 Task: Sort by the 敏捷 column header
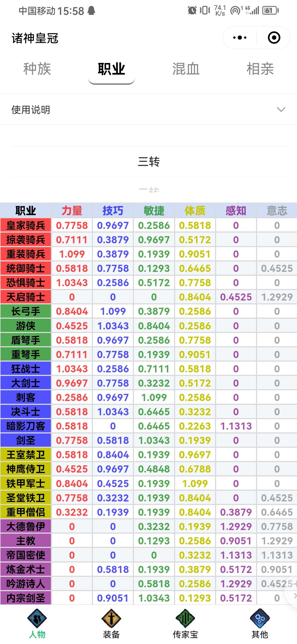154,211
